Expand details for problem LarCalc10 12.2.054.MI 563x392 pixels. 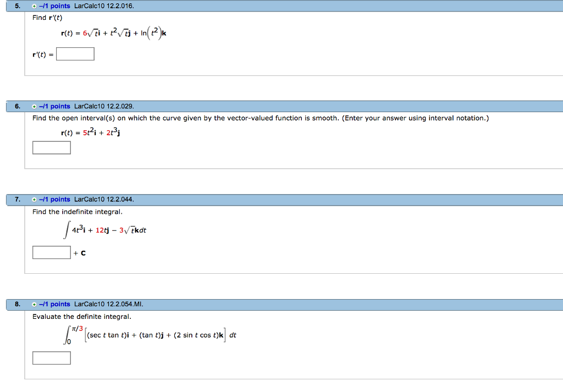[34, 304]
